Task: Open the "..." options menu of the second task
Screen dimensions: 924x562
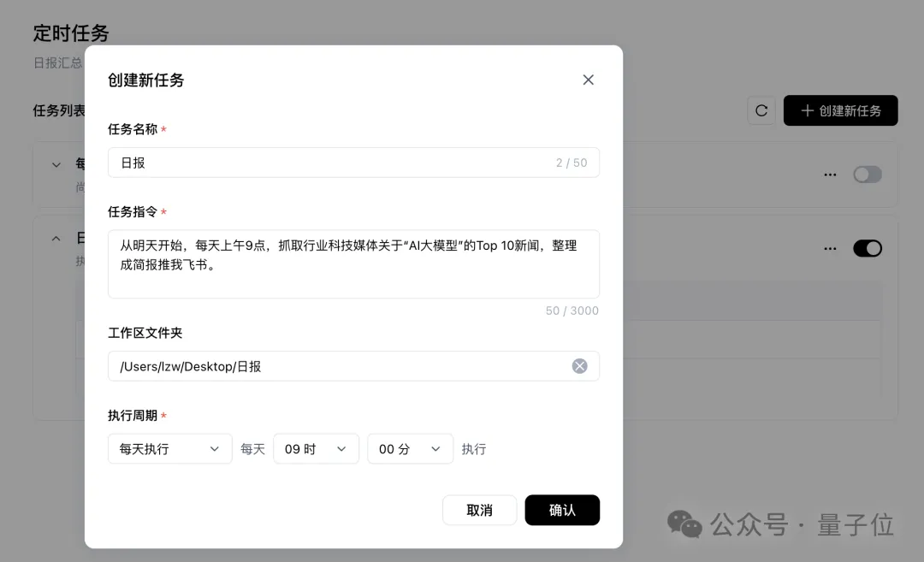Action: [x=829, y=248]
